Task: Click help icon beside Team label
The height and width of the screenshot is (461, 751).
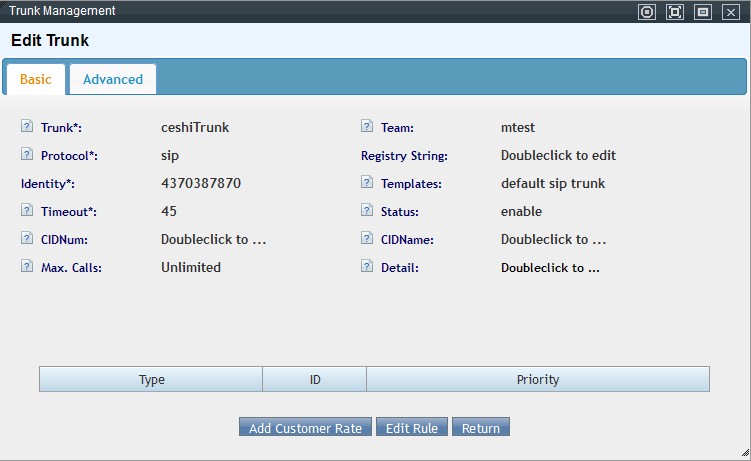Action: [367, 128]
